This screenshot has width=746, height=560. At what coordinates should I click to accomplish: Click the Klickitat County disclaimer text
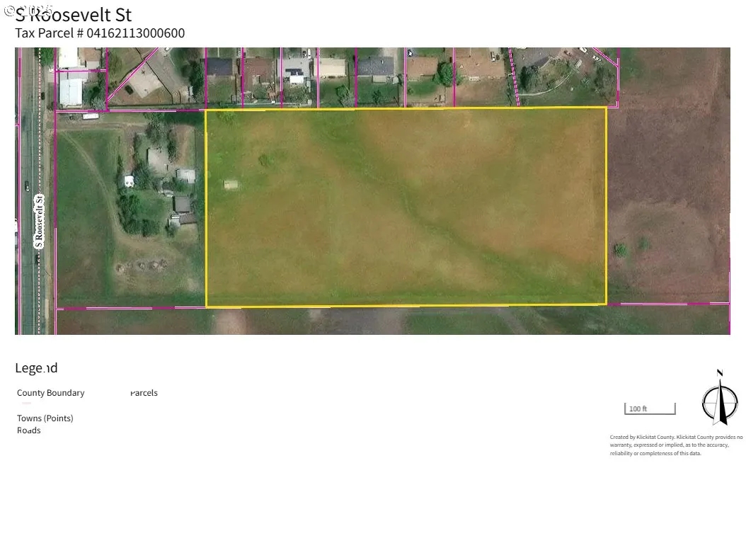point(676,445)
